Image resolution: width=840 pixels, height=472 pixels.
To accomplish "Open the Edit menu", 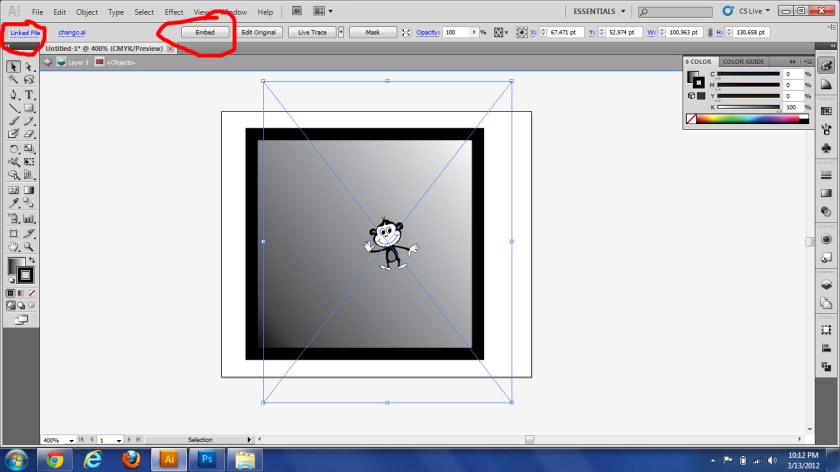I will (59, 12).
